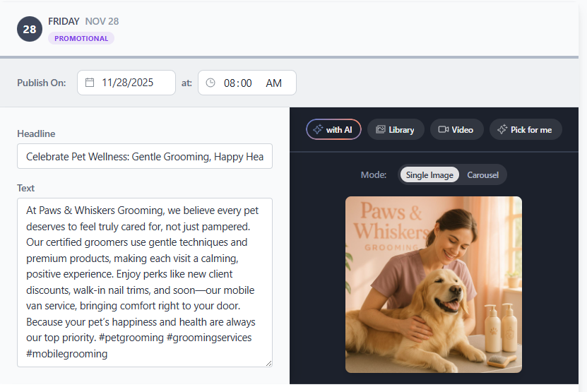The height and width of the screenshot is (392, 587).
Task: Click the image icon on Library button
Action: (x=381, y=130)
